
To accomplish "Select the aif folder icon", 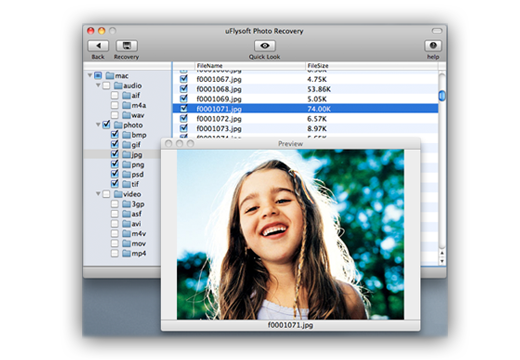I will point(126,95).
